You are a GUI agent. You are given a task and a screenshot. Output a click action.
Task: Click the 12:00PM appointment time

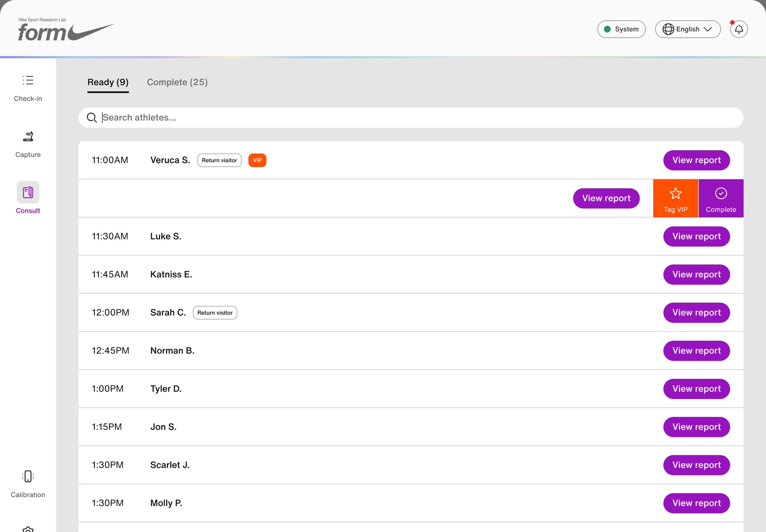[110, 313]
